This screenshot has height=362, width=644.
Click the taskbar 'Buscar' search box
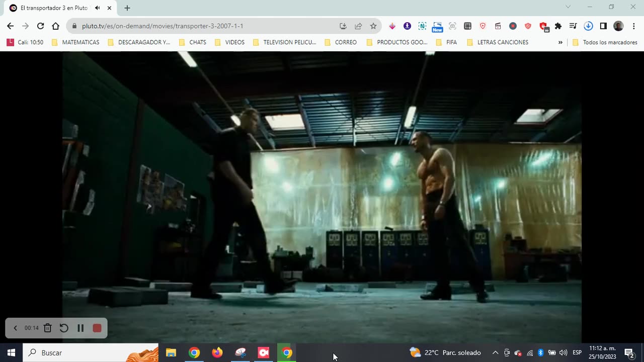91,353
